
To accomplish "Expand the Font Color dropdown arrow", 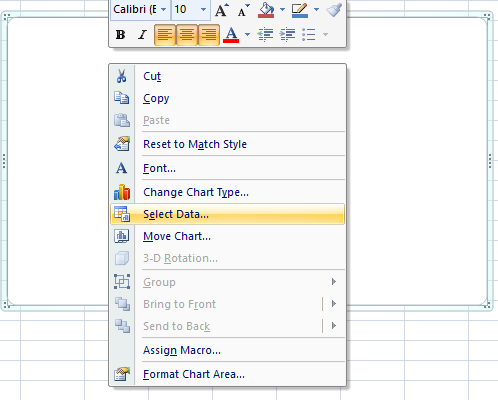I will [x=247, y=34].
